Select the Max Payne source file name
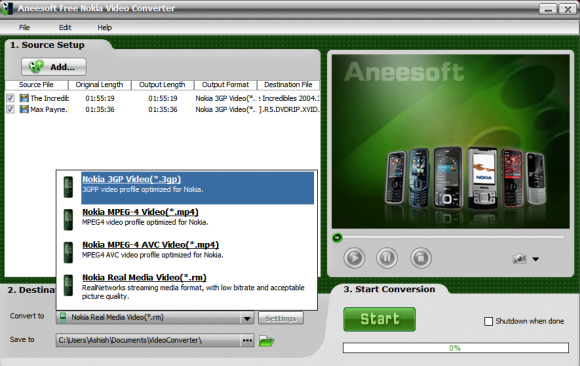 point(49,110)
